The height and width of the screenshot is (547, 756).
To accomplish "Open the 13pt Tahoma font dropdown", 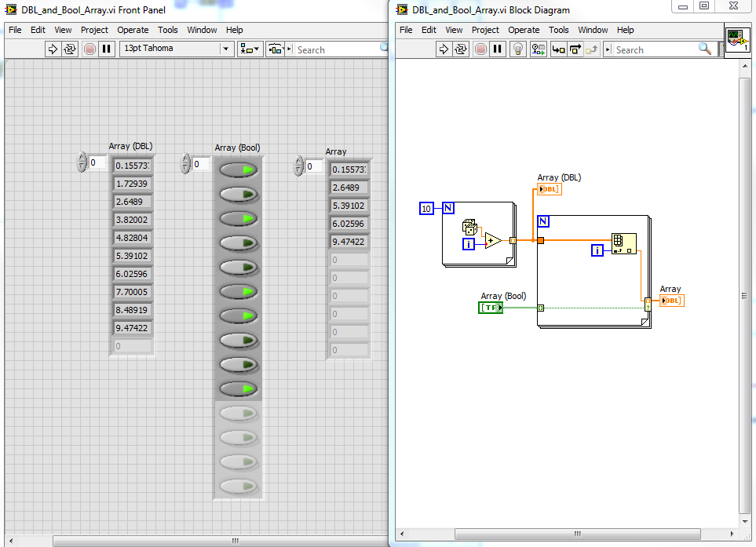I will tap(226, 49).
